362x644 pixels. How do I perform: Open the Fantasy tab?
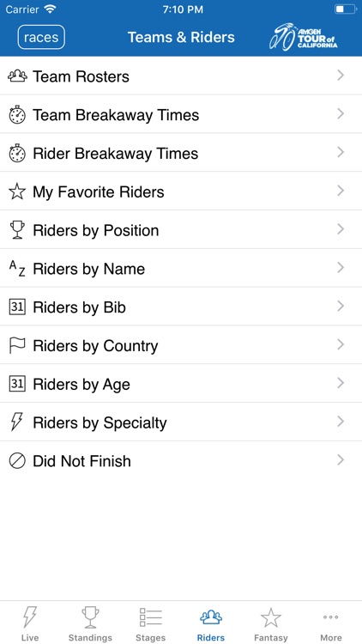pyautogui.click(x=271, y=623)
